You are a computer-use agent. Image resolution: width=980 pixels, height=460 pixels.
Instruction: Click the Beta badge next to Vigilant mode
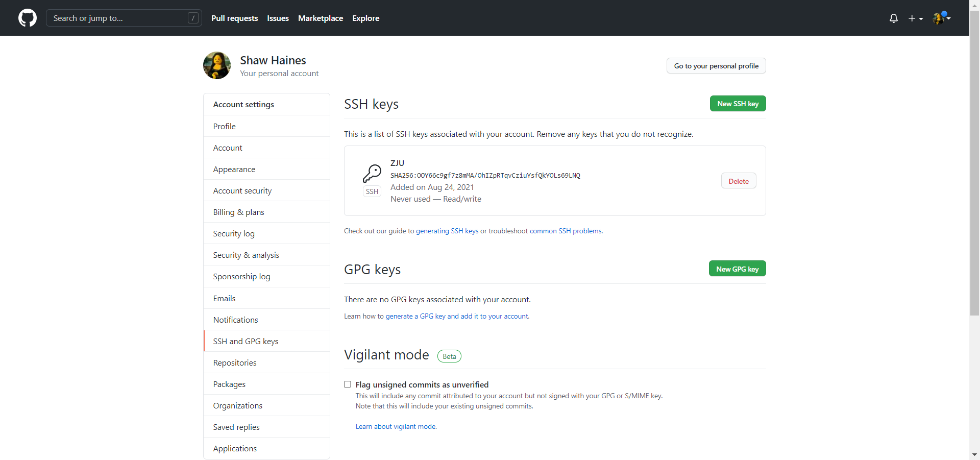pos(449,356)
